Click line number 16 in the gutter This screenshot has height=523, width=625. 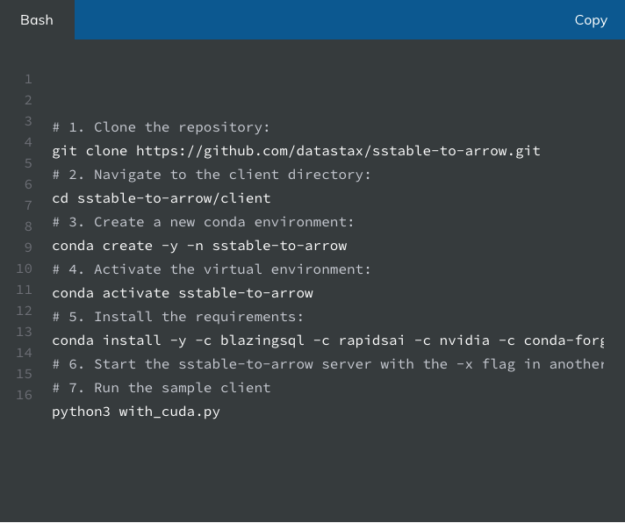coord(24,395)
